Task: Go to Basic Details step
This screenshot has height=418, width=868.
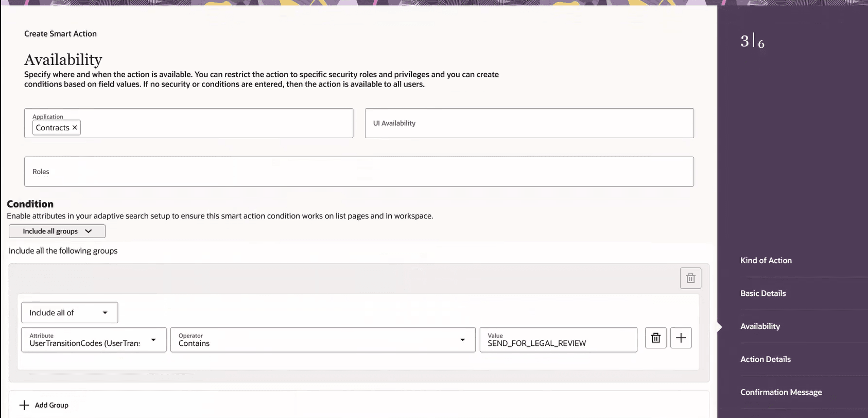Action: pos(763,294)
